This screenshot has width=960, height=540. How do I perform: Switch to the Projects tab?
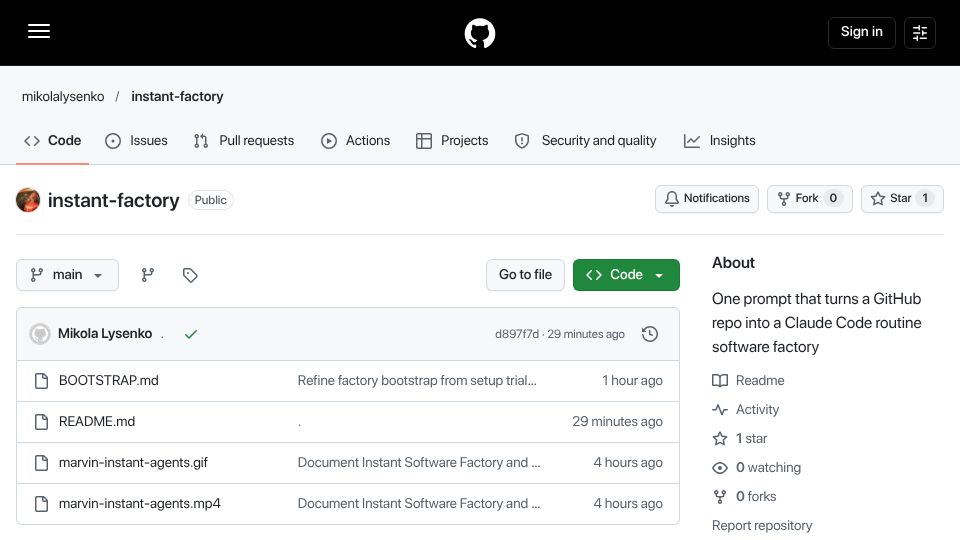click(452, 141)
